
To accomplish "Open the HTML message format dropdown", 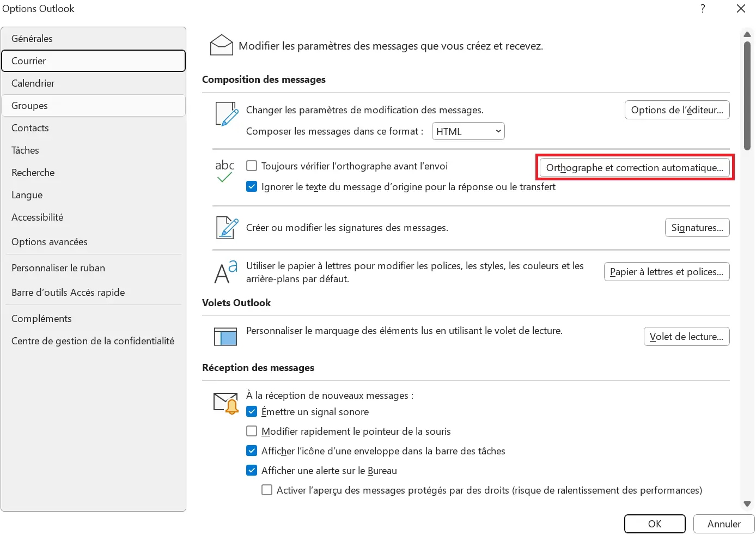I will coord(468,131).
